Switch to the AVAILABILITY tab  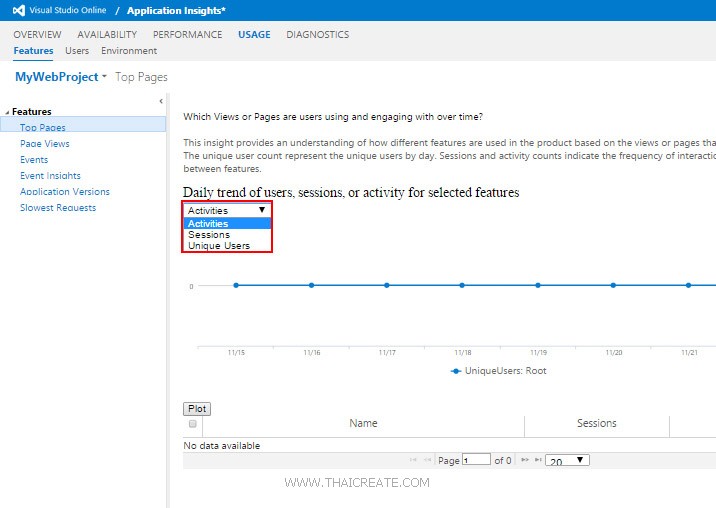[x=107, y=35]
